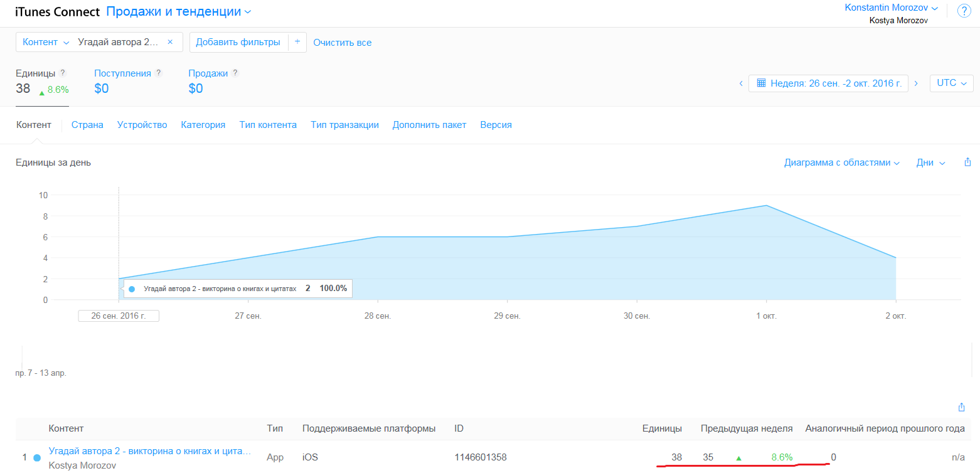Click the 28 сен. axis label

tap(378, 316)
